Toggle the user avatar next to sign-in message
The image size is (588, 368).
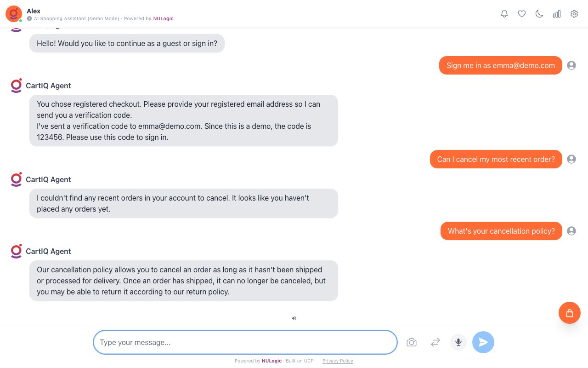(571, 65)
